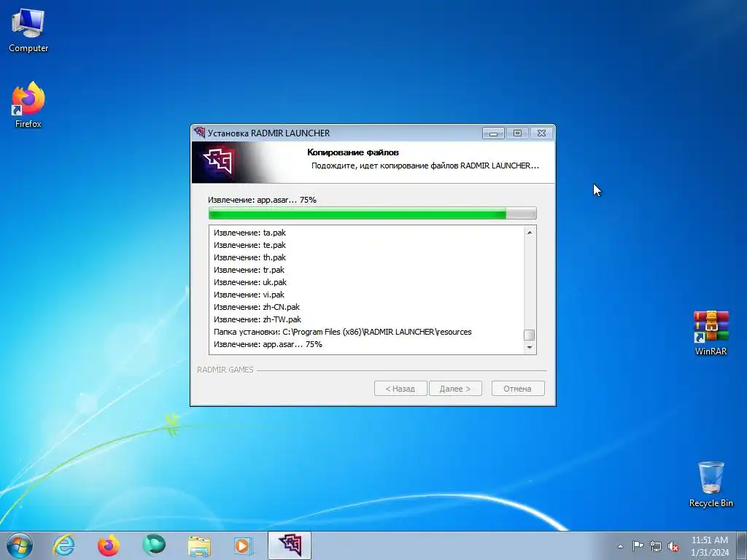Click the '< Назад' button
This screenshot has height=560, width=747.
coord(400,389)
